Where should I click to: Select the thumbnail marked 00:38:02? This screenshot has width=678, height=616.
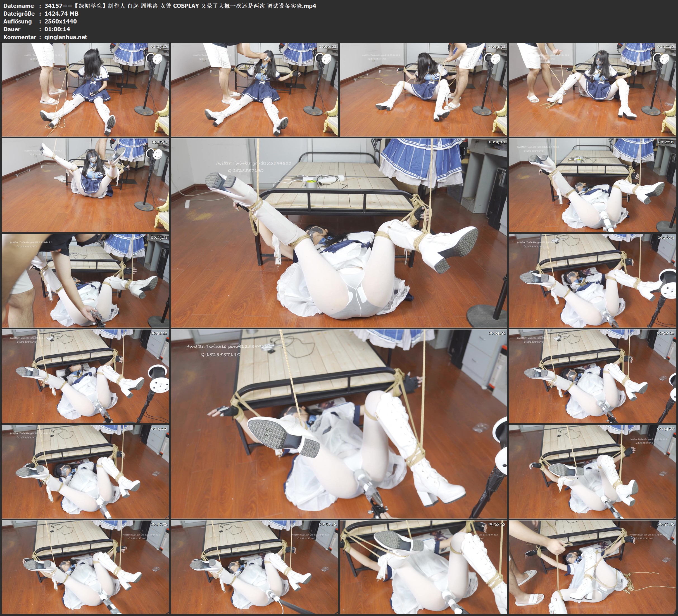(593, 376)
